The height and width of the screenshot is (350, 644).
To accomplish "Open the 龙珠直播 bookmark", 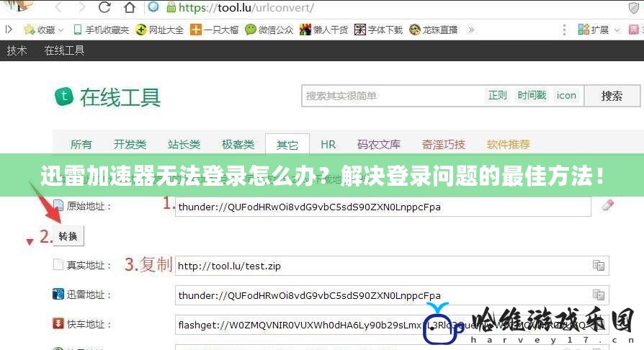I will point(434,30).
